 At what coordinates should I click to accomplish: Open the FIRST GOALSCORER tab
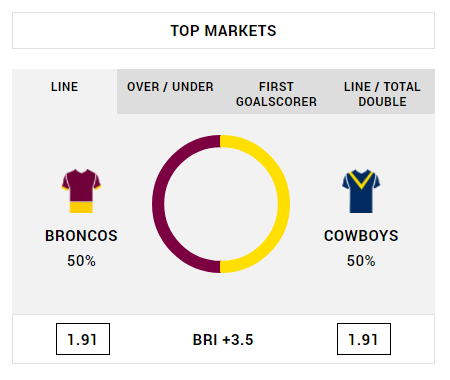pos(276,92)
